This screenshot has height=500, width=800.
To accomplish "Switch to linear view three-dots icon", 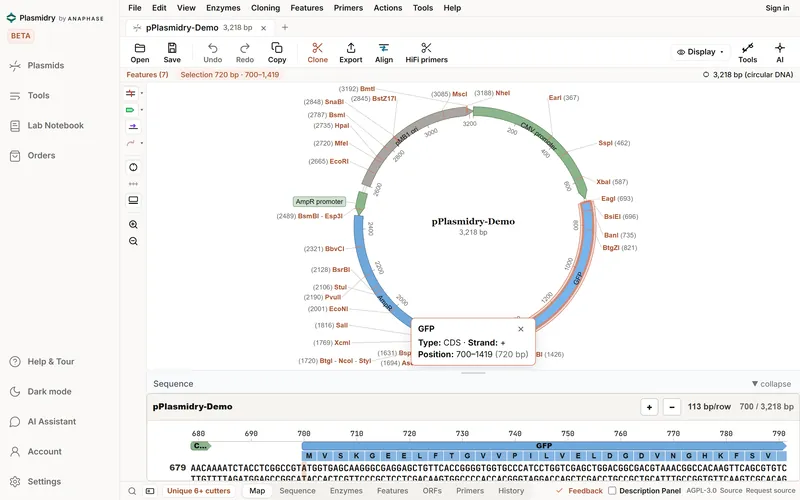I will (133, 184).
